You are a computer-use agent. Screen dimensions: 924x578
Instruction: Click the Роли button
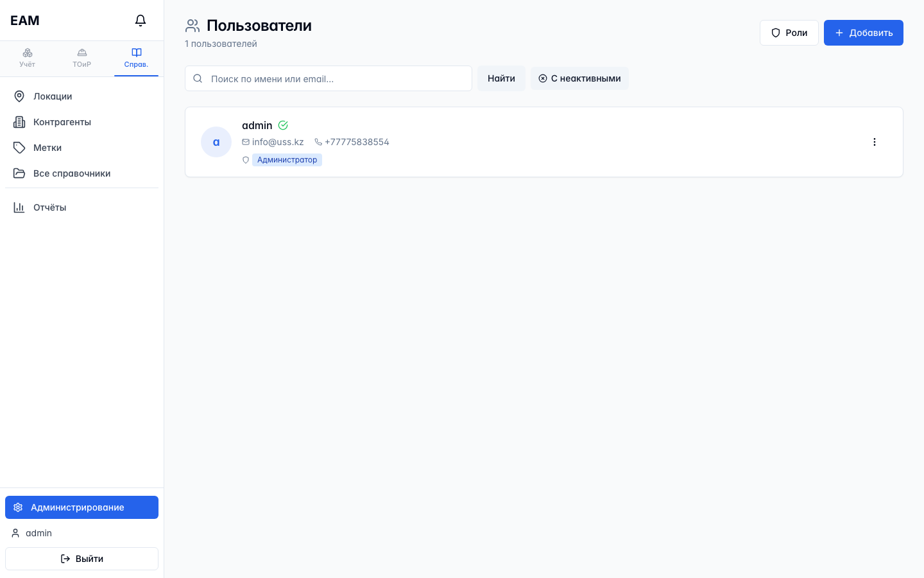point(789,33)
